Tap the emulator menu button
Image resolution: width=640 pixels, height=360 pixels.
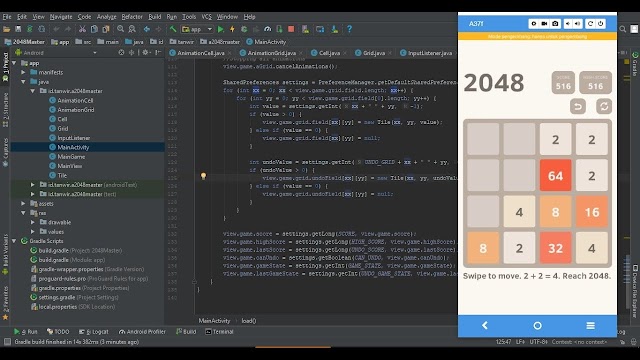coord(590,325)
